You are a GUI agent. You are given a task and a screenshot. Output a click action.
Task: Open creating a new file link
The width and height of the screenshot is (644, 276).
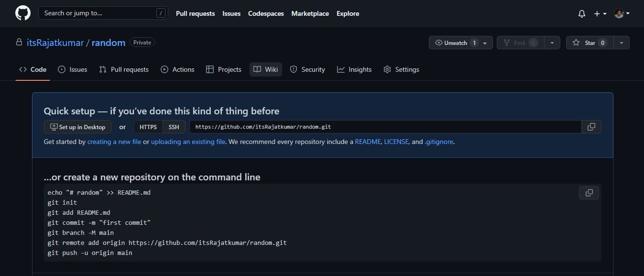114,142
